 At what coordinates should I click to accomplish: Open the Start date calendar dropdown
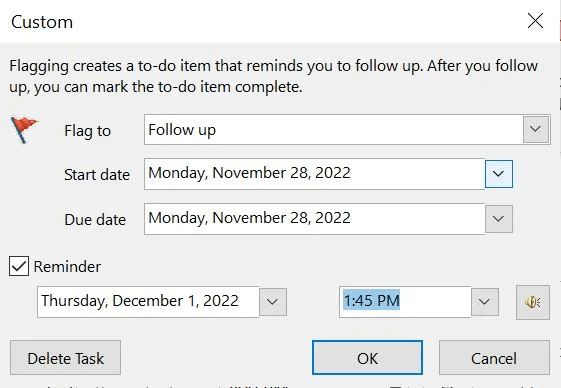click(498, 174)
